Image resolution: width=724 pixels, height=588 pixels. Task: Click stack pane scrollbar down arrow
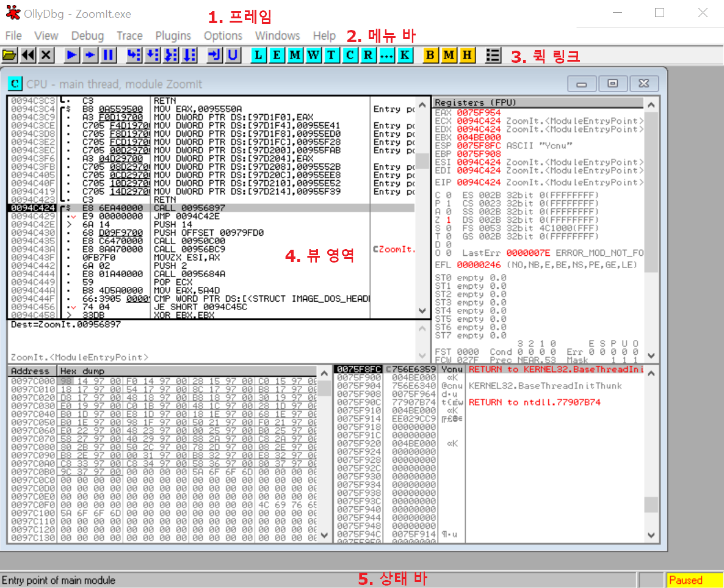pos(651,535)
